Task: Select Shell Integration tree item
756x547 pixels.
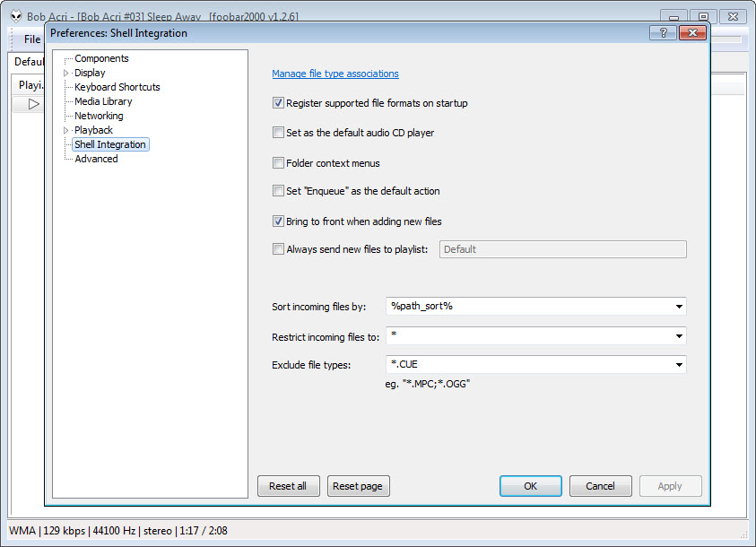Action: click(x=110, y=144)
